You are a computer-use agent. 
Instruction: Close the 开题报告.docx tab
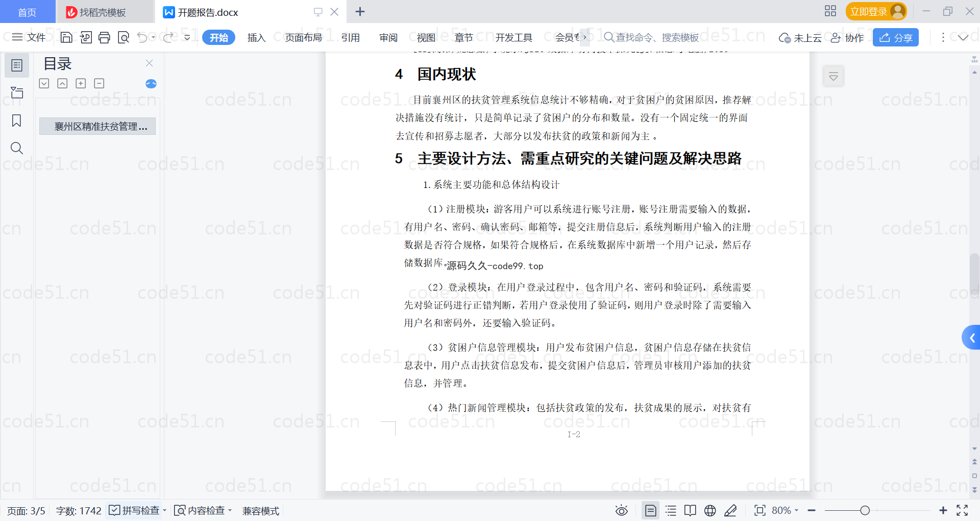point(334,12)
